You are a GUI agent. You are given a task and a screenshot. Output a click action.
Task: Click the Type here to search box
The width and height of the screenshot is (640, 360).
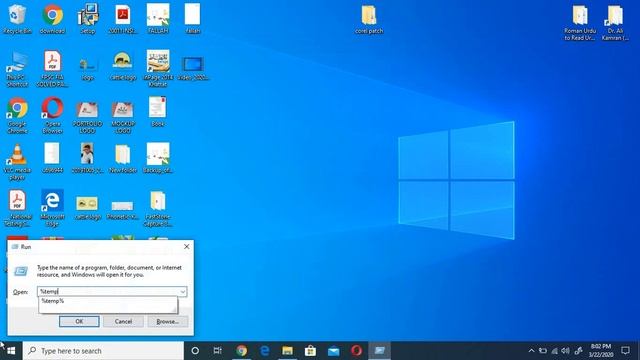(x=103, y=351)
